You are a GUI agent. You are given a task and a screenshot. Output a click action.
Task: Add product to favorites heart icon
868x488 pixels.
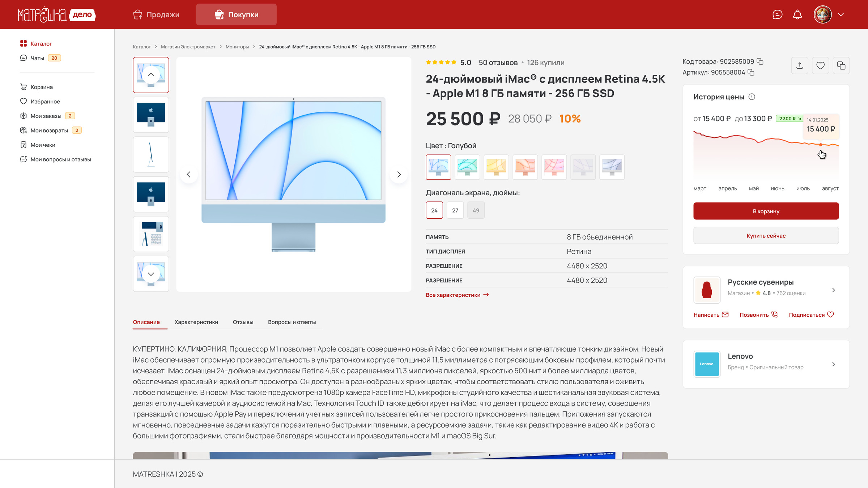tap(820, 65)
